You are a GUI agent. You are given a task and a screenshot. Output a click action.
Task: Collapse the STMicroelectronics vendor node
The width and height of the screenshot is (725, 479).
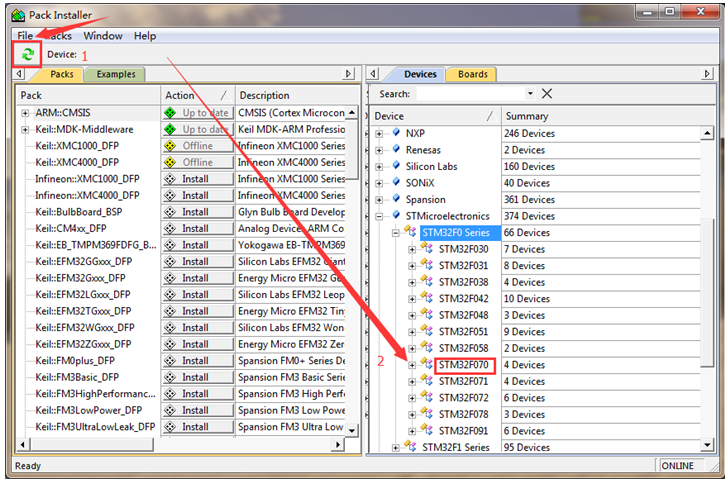[x=380, y=216]
